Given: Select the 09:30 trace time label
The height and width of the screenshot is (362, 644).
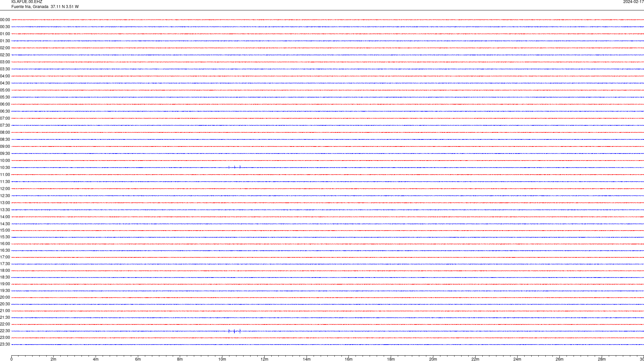Looking at the screenshot, I should pos(5,154).
